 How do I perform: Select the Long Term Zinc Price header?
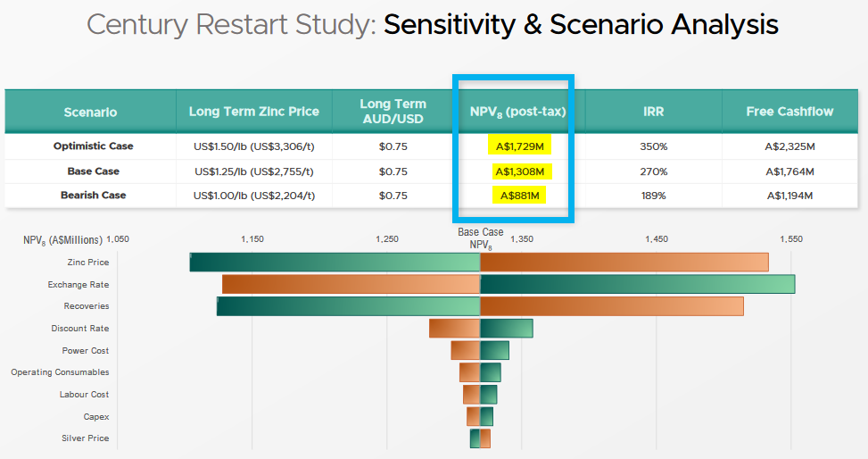[x=253, y=112]
